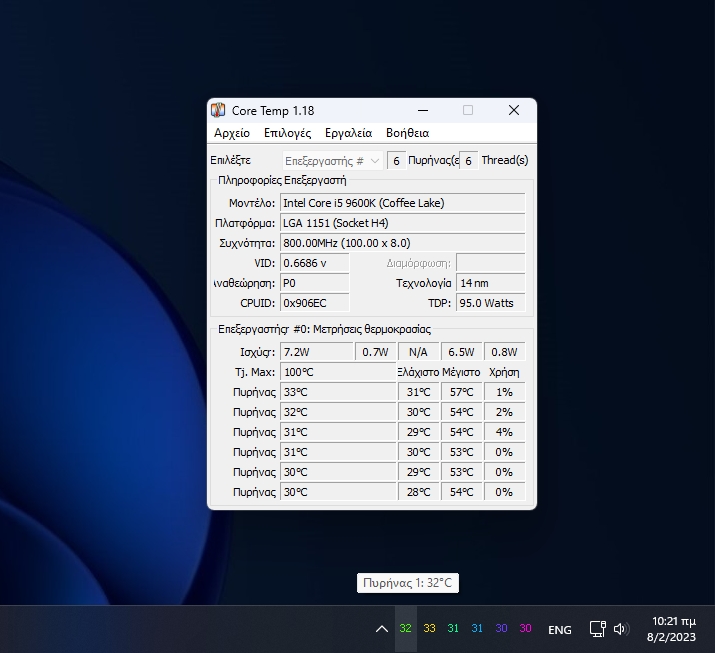Expand the Επεξεργαστής # processor dropdown

pos(332,160)
